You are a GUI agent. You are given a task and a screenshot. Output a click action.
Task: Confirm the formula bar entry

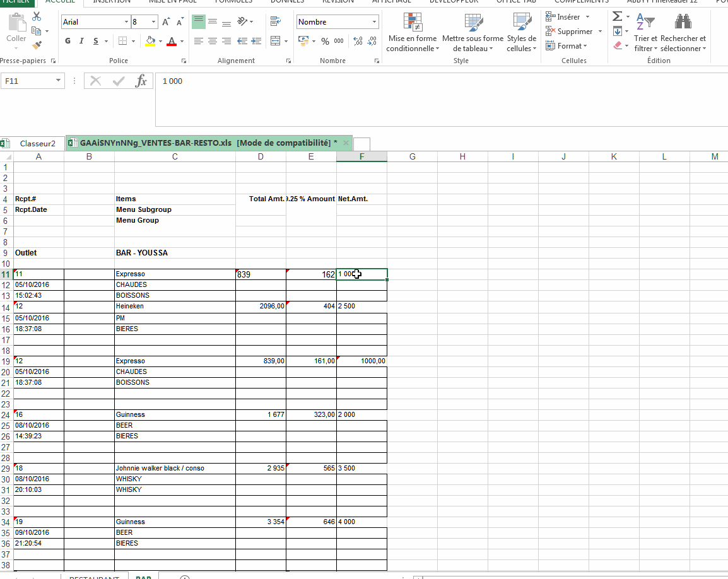point(119,81)
